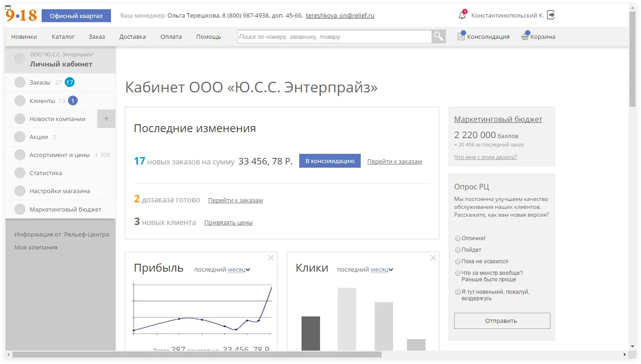
Task: Click Что мне с этим делать? link
Action: [x=486, y=157]
